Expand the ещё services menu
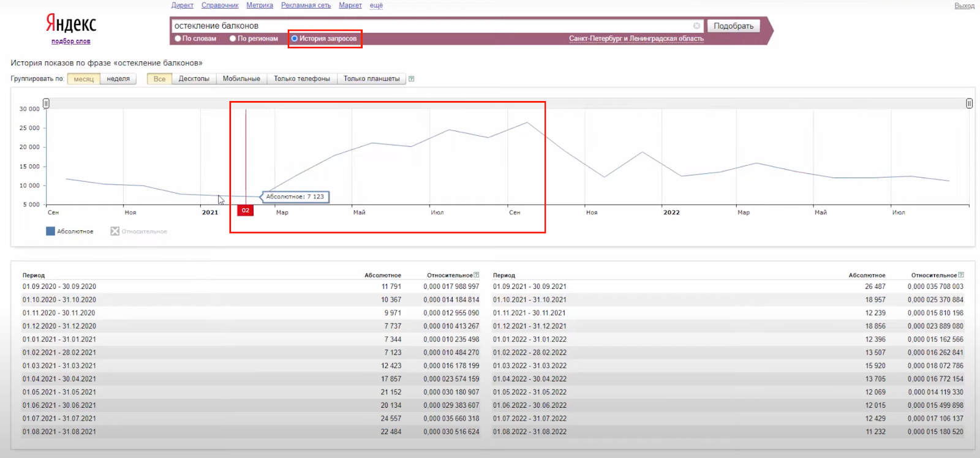This screenshot has height=458, width=980. (376, 6)
